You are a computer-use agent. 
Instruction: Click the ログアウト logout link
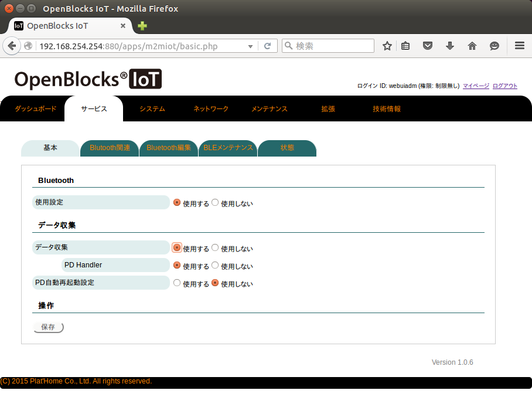[505, 86]
